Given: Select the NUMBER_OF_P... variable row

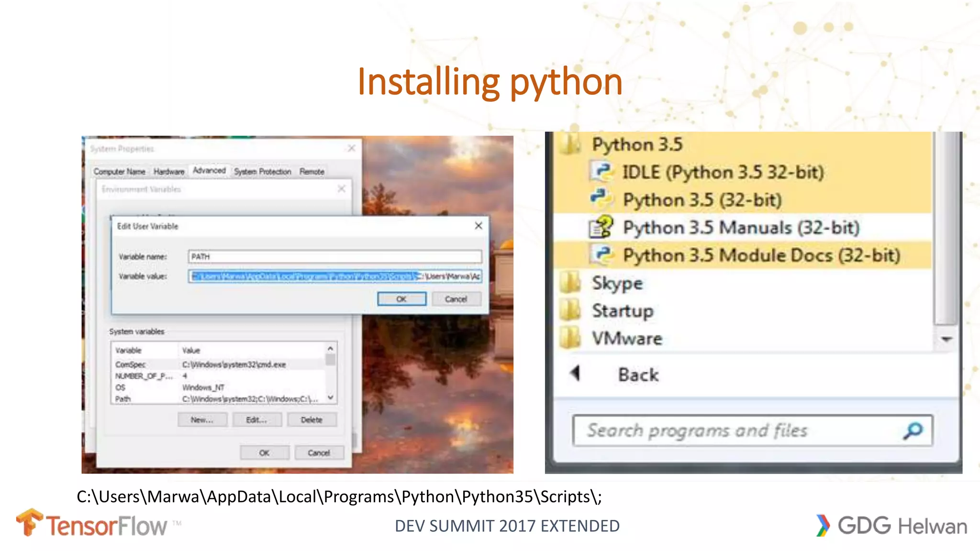Looking at the screenshot, I should pyautogui.click(x=218, y=376).
